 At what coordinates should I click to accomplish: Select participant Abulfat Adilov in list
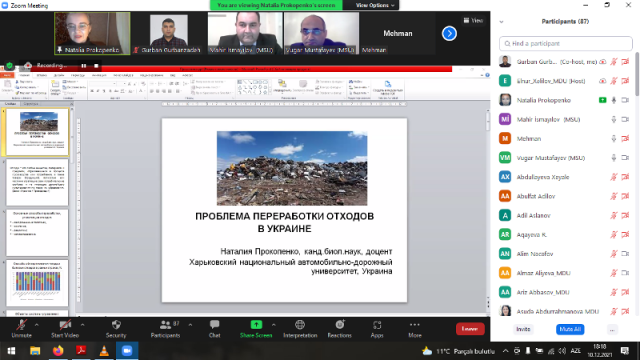[566, 196]
